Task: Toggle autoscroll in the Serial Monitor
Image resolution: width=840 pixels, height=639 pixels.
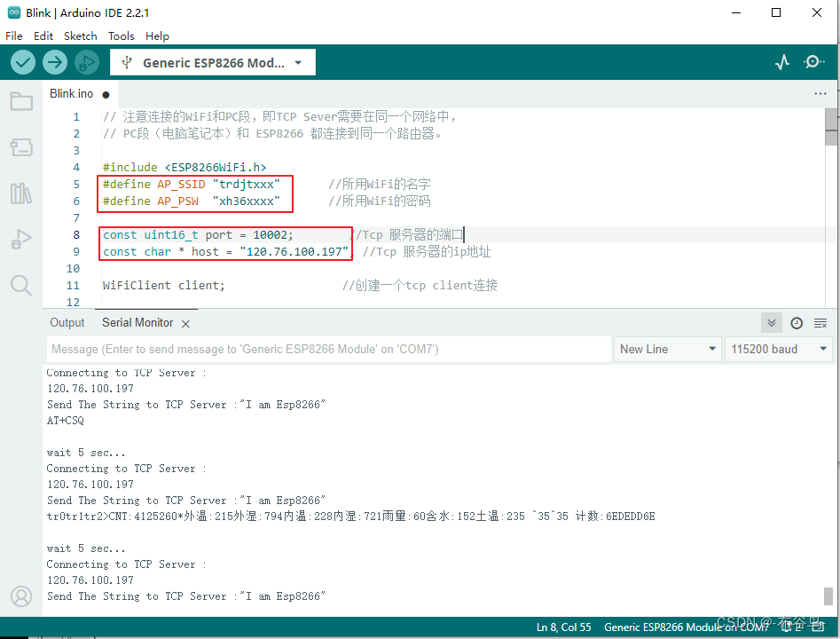Action: (772, 323)
